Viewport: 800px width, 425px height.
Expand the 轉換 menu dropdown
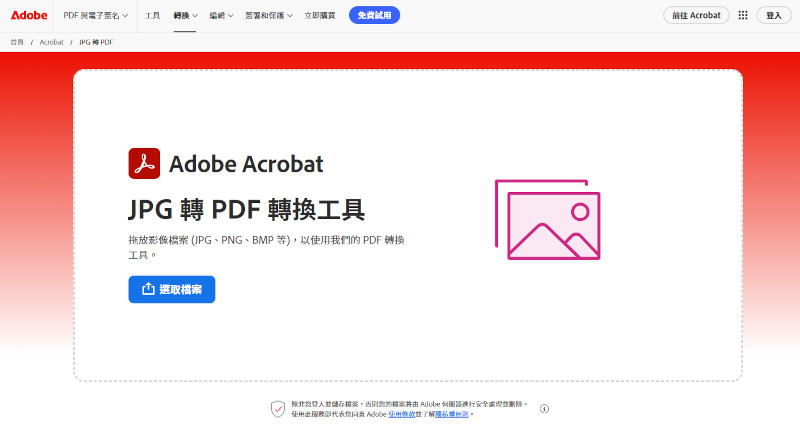click(x=185, y=16)
